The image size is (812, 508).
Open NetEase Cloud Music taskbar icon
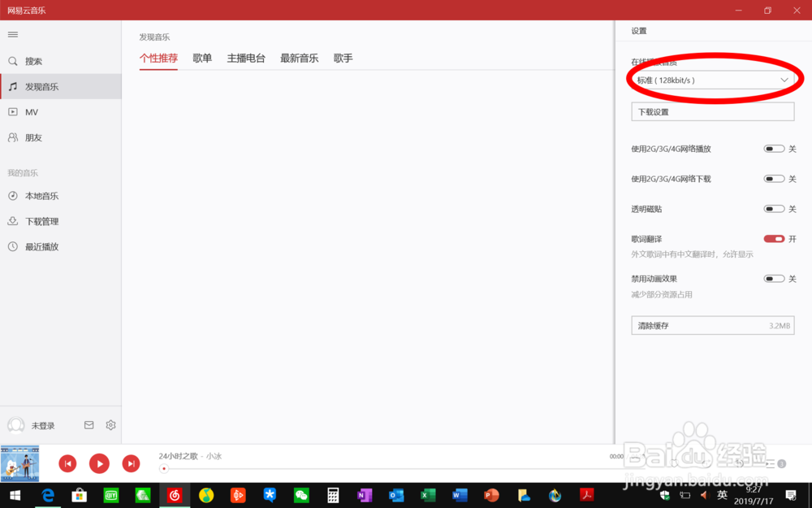click(x=175, y=496)
